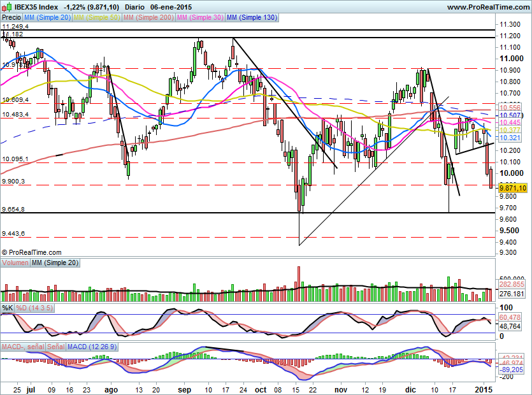
Task: Click the candlestick chart icon beside IBEX35 Index
Action: click(x=8, y=7)
